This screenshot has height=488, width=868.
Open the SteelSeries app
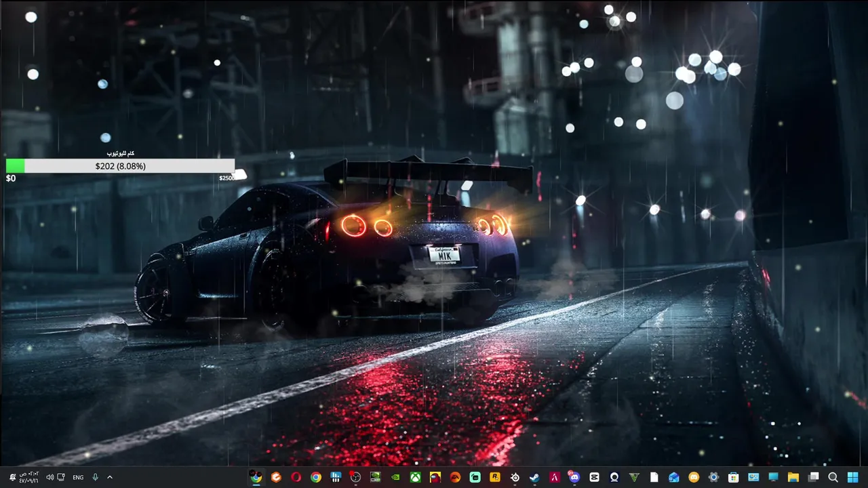pos(515,477)
